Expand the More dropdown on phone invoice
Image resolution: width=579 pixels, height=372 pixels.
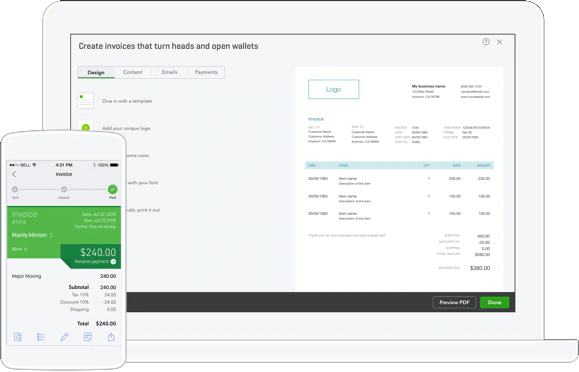point(19,249)
